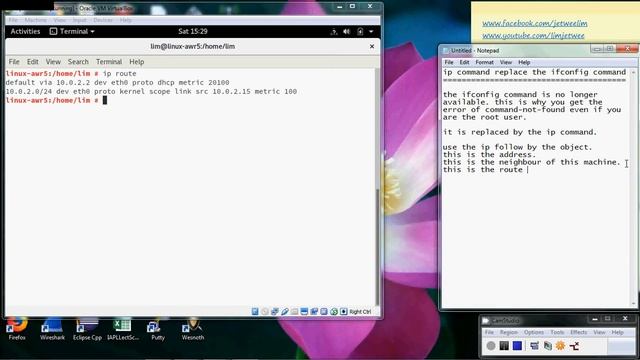
Task: Open the system menu arrow in GNOME top bar
Action: pyautogui.click(x=371, y=31)
